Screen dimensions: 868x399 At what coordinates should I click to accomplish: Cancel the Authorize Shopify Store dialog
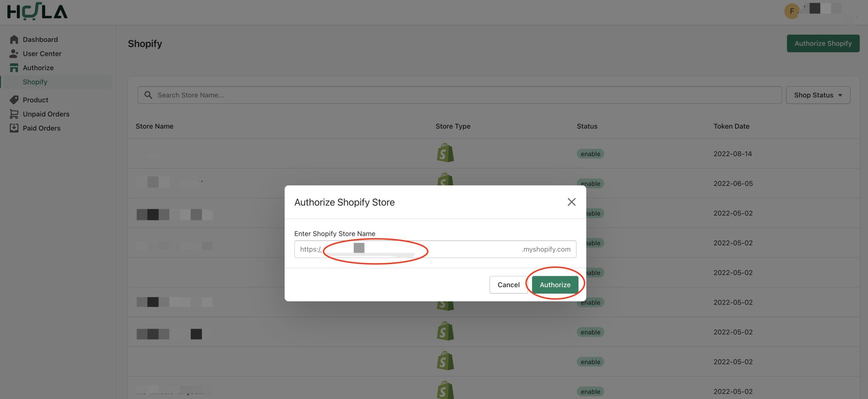click(508, 285)
